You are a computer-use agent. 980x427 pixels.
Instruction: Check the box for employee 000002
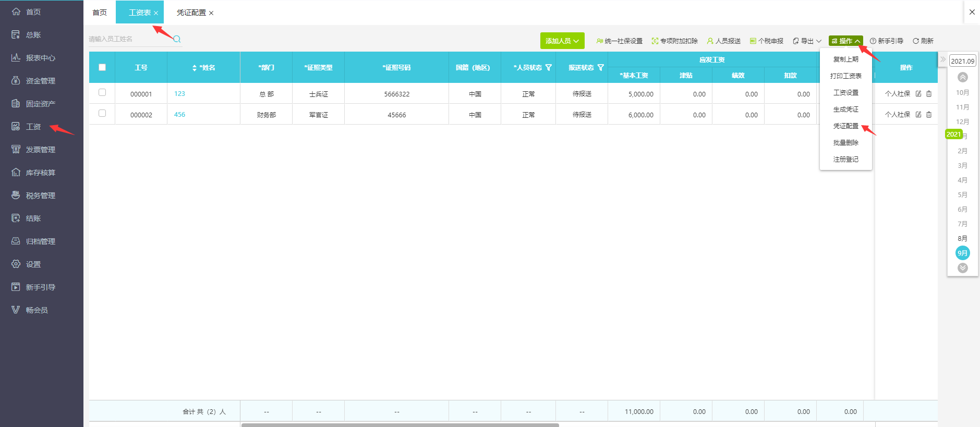(x=102, y=113)
